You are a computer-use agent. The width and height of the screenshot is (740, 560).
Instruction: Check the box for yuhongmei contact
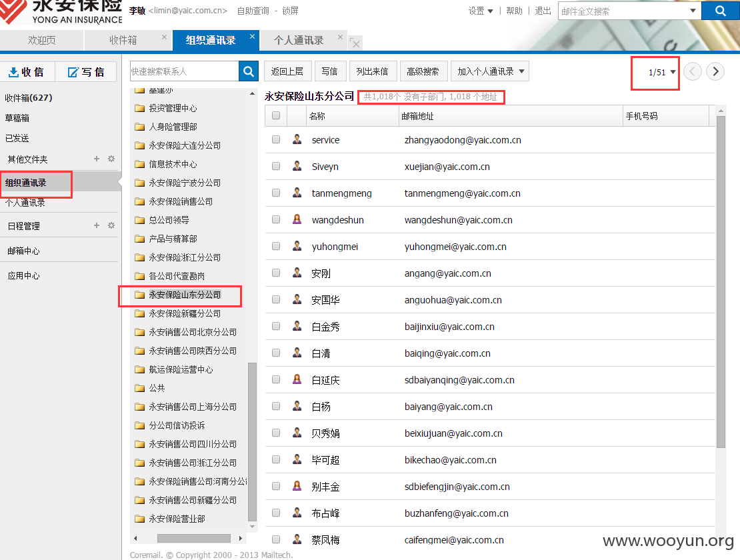(276, 246)
